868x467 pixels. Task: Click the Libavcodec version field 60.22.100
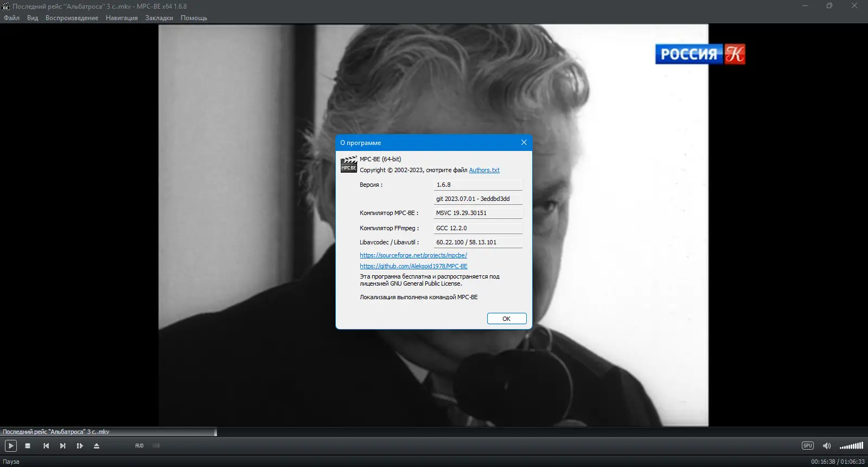click(478, 242)
